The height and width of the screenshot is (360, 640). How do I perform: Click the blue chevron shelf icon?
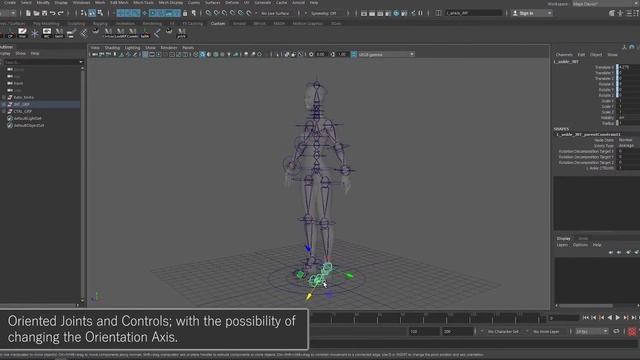click(157, 33)
